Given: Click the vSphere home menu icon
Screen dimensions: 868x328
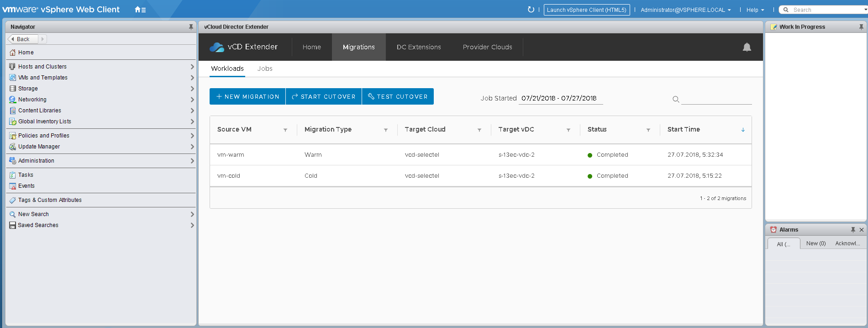Looking at the screenshot, I should 140,10.
